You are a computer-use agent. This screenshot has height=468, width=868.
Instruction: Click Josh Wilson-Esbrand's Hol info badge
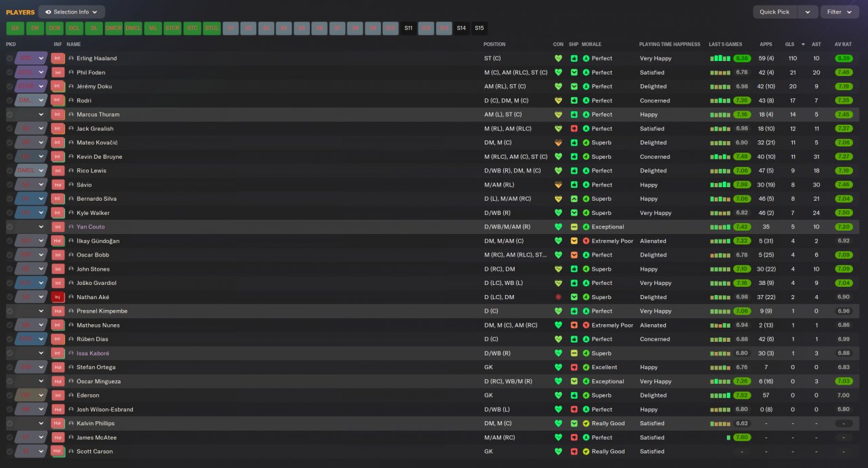coord(58,410)
